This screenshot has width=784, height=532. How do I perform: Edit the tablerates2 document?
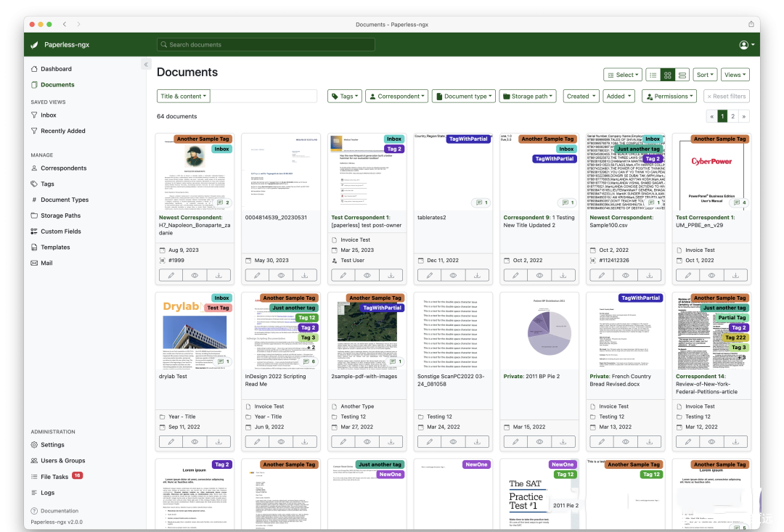coord(430,276)
